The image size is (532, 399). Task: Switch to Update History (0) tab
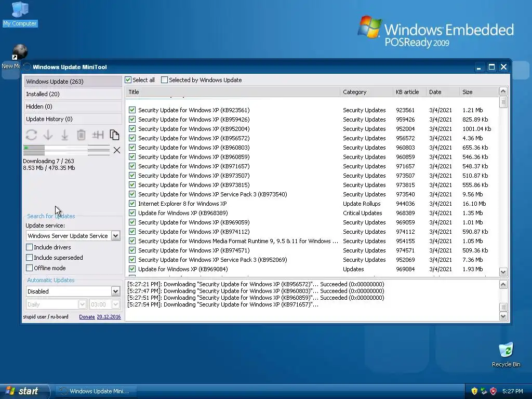pos(73,119)
